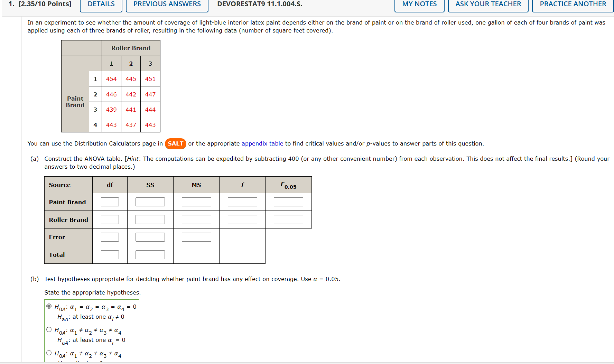Image resolution: width=614 pixels, height=364 pixels.
Task: Click PRACTICE ANOTHER version
Action: coord(572,4)
